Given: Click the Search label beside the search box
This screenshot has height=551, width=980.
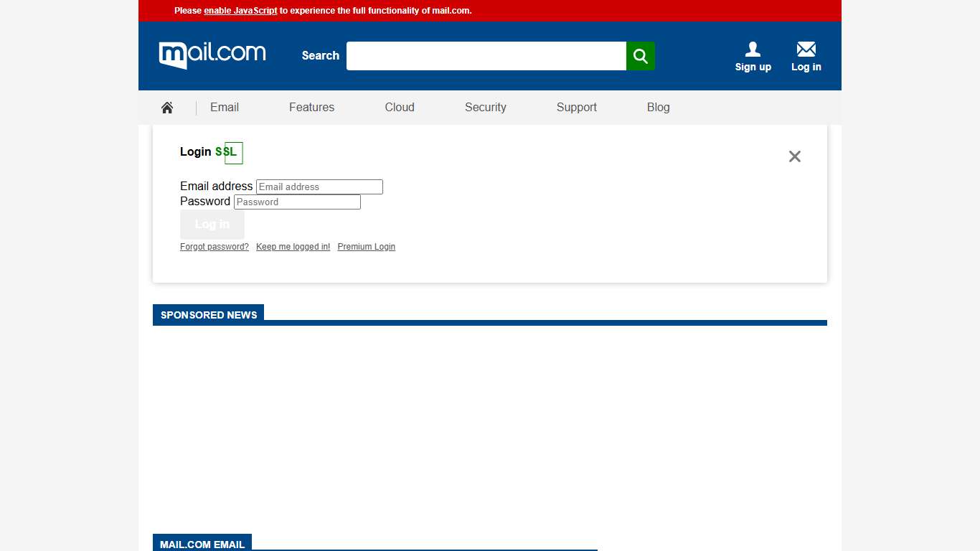Looking at the screenshot, I should tap(320, 55).
